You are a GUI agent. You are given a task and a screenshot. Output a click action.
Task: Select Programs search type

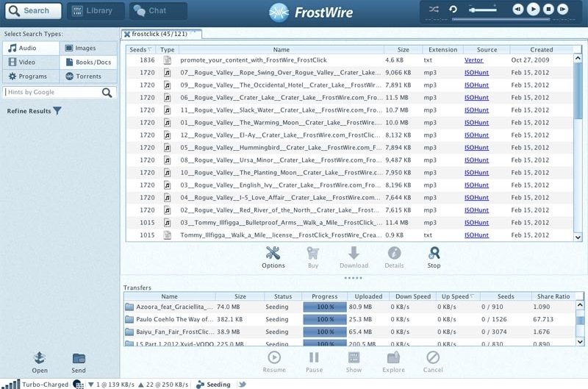[x=31, y=76]
